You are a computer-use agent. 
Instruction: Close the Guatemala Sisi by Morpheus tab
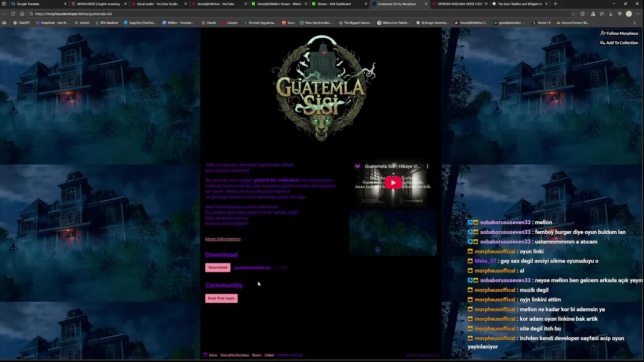coord(426,4)
